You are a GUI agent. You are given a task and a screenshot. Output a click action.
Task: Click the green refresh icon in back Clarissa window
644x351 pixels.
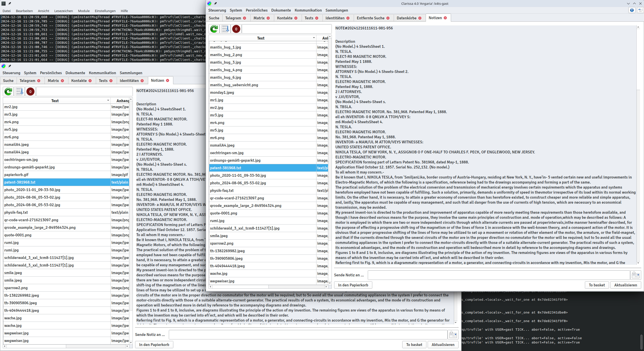[x=8, y=92]
